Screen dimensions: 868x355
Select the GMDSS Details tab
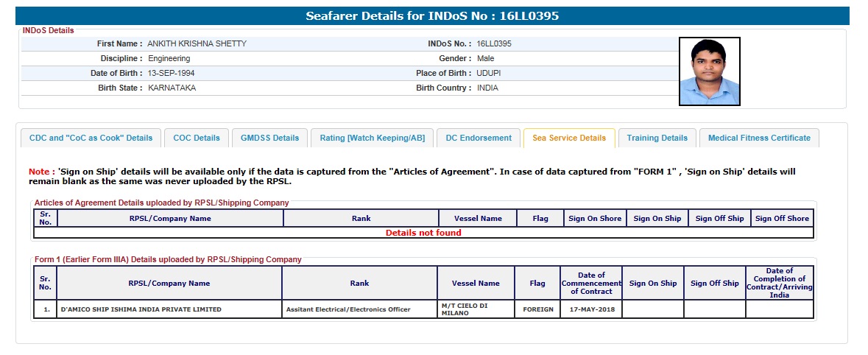coord(270,138)
